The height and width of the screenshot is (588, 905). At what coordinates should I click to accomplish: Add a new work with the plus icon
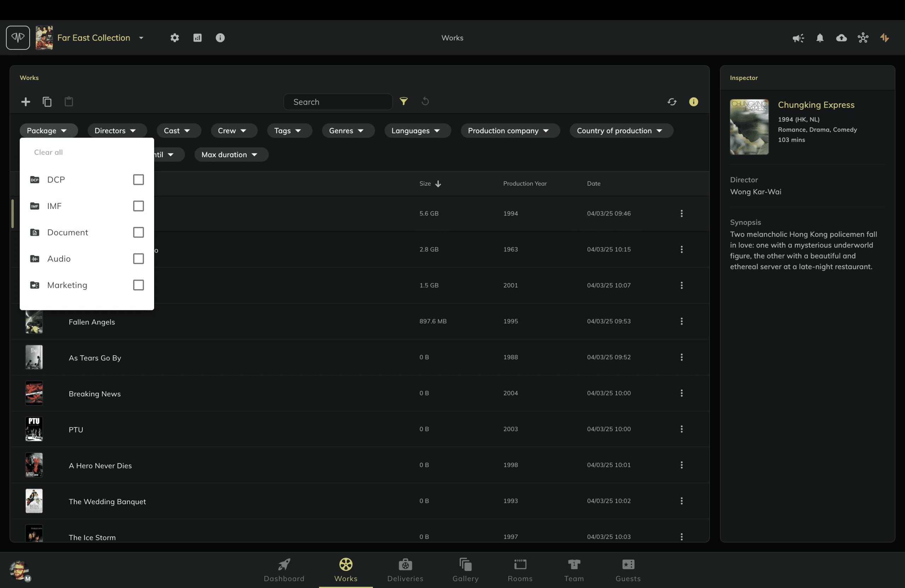25,101
